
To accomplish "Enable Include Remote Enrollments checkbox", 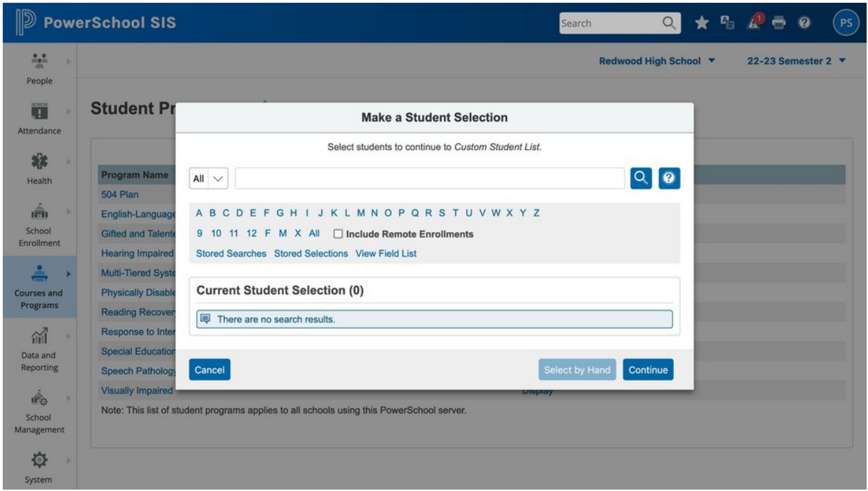I will tap(338, 234).
